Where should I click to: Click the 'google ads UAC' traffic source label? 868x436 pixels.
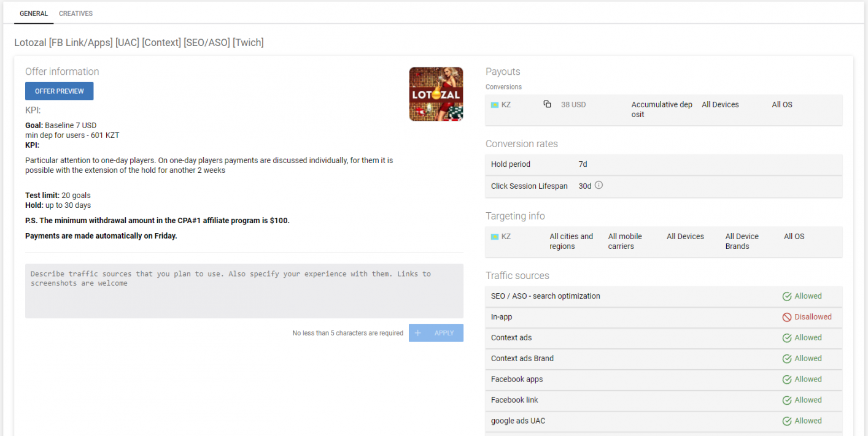click(518, 421)
